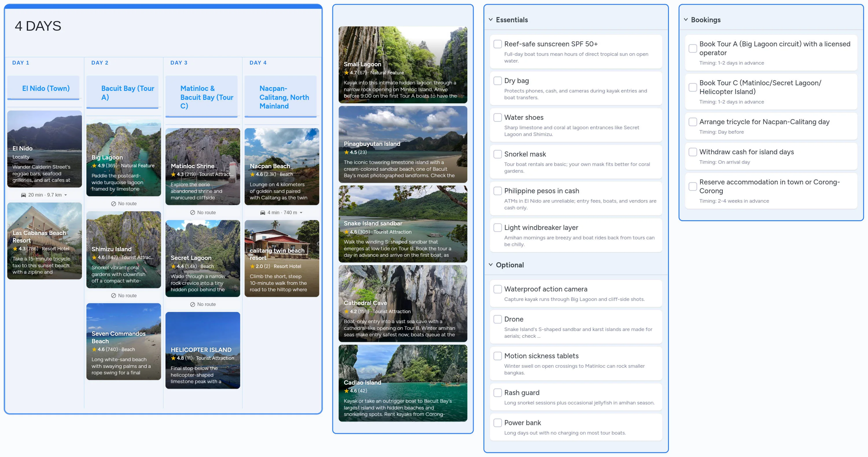
Task: Open the Pinagbuyutan Island suggestion card
Action: pyautogui.click(x=403, y=145)
